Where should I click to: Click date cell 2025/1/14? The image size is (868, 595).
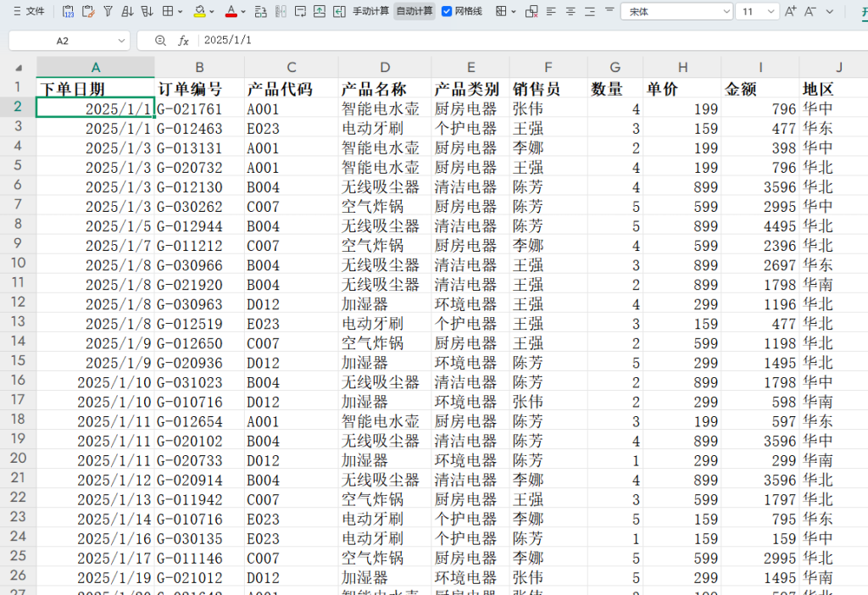click(x=95, y=519)
